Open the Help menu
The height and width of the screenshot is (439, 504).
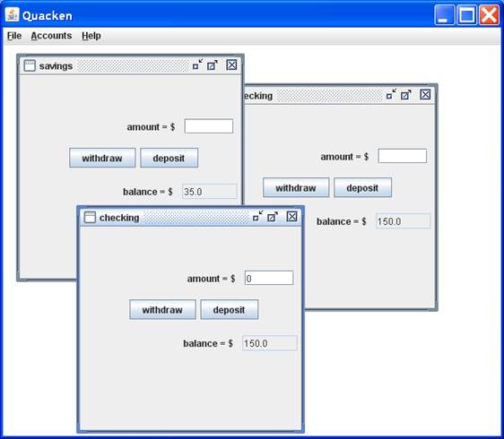(91, 36)
